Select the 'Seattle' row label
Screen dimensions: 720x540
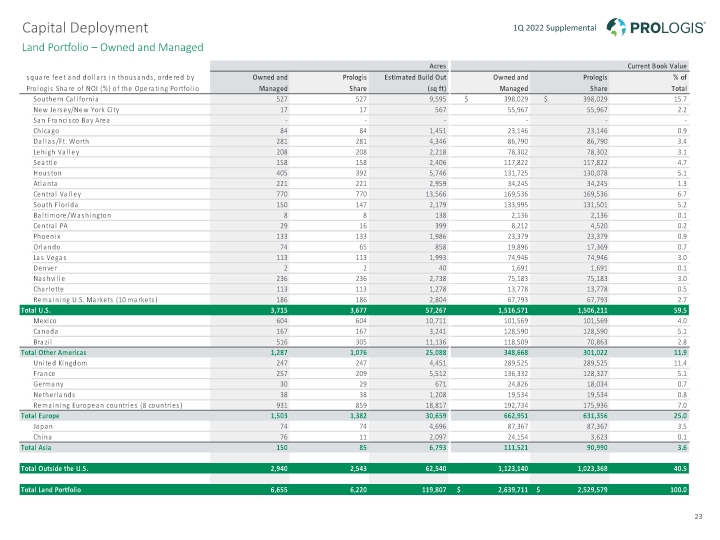click(45, 163)
